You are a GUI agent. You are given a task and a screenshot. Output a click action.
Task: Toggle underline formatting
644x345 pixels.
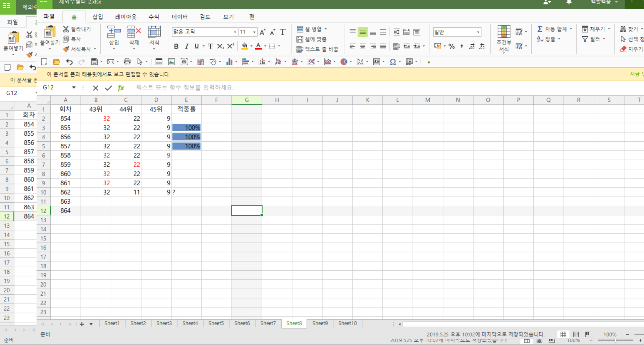[x=197, y=47]
